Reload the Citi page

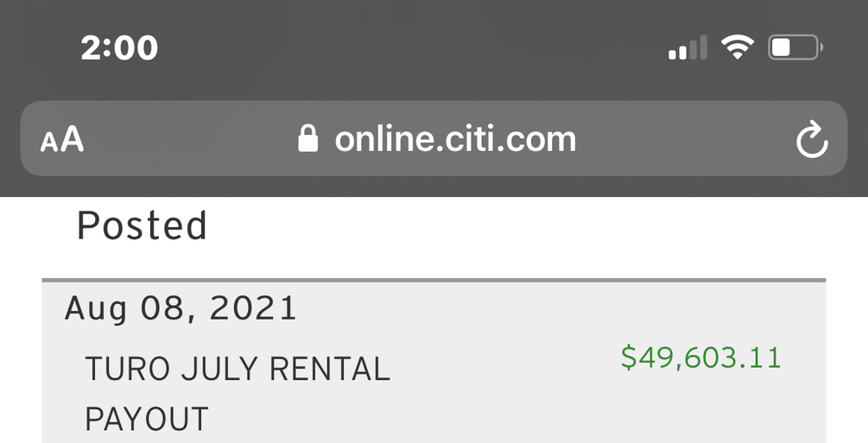(811, 141)
